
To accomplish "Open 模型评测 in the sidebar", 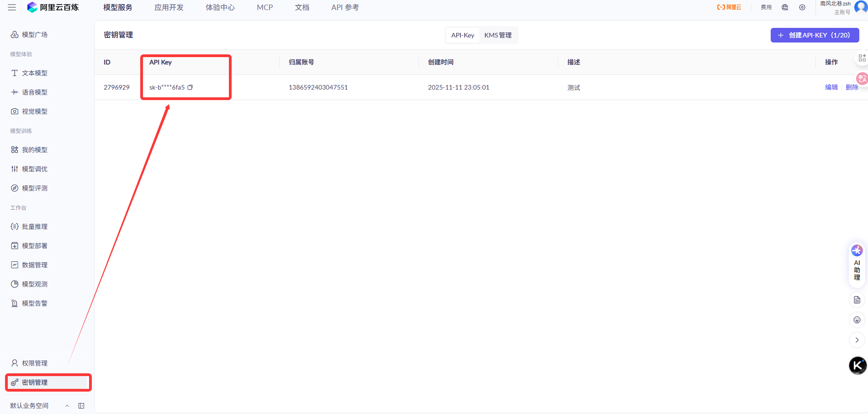I will [35, 188].
